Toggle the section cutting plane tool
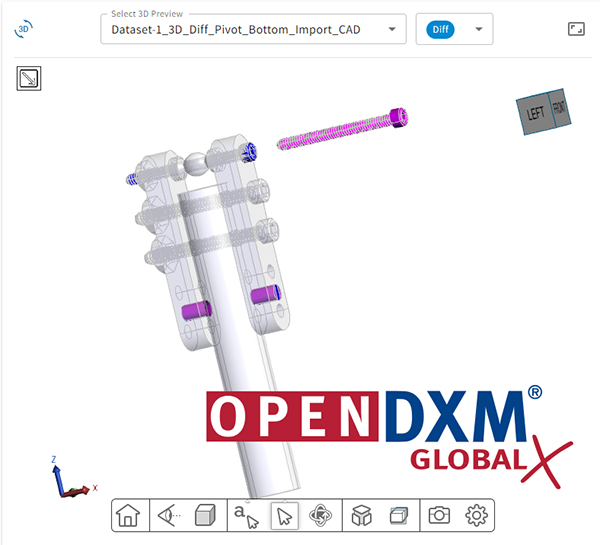Image resolution: width=600 pixels, height=545 pixels. (x=399, y=516)
